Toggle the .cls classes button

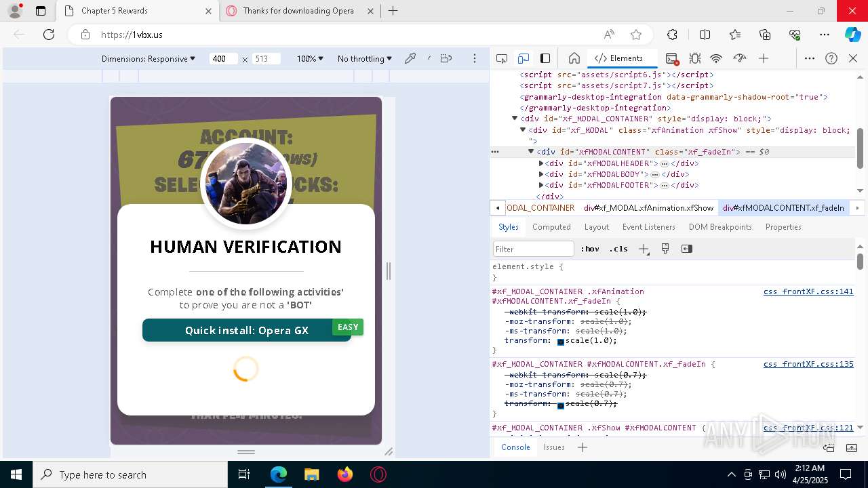(x=618, y=249)
